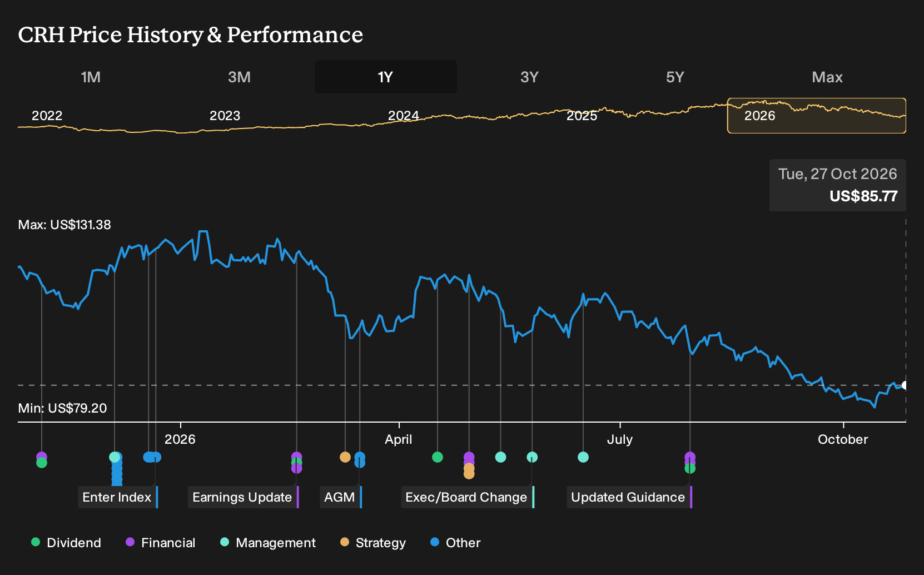Image resolution: width=924 pixels, height=575 pixels.
Task: Jump to 2024 on the overview timeline
Action: pyautogui.click(x=403, y=116)
